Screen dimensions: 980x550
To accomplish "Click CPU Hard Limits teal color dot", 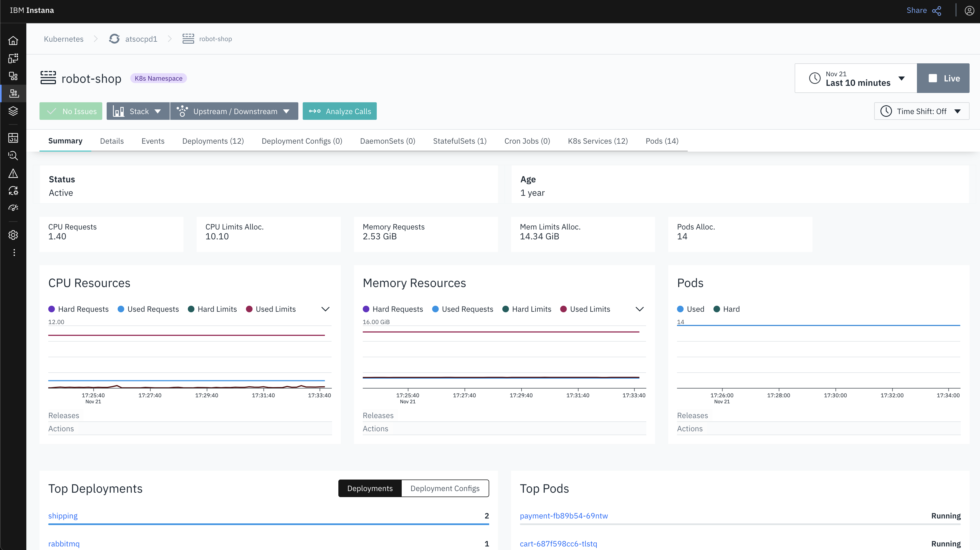I will (x=191, y=309).
